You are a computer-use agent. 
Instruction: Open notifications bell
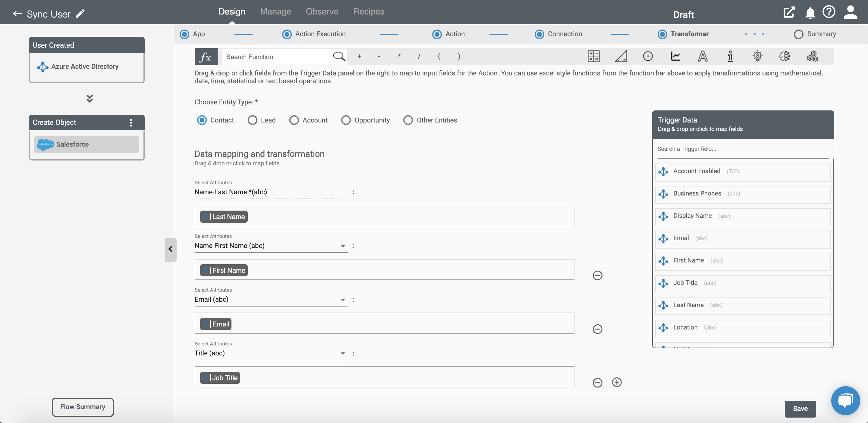coord(810,13)
